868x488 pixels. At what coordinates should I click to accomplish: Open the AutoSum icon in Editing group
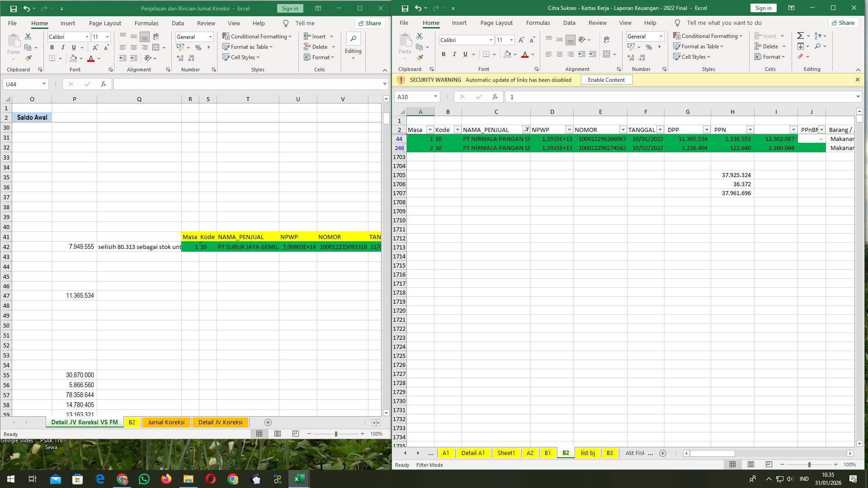pos(800,35)
